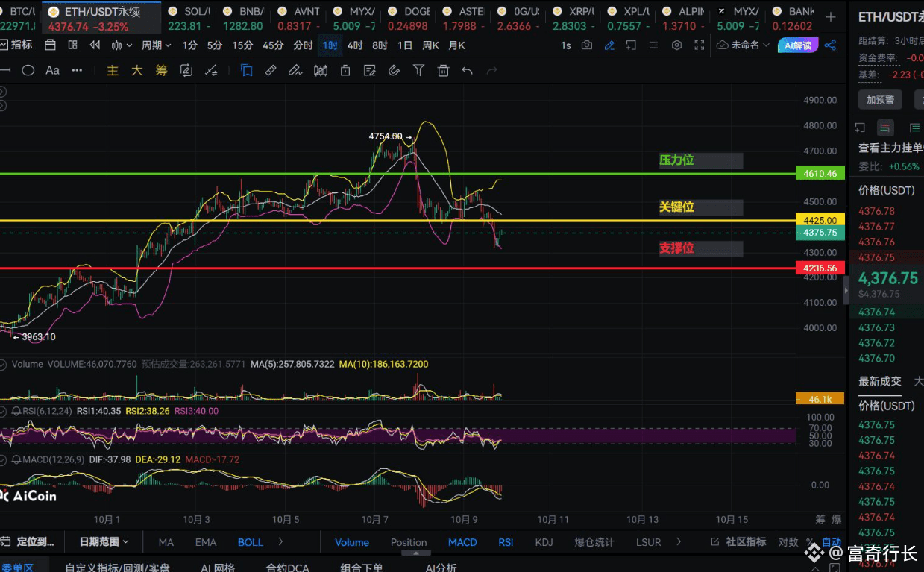Click the blue share icon
924x572 pixels.
click(x=830, y=45)
